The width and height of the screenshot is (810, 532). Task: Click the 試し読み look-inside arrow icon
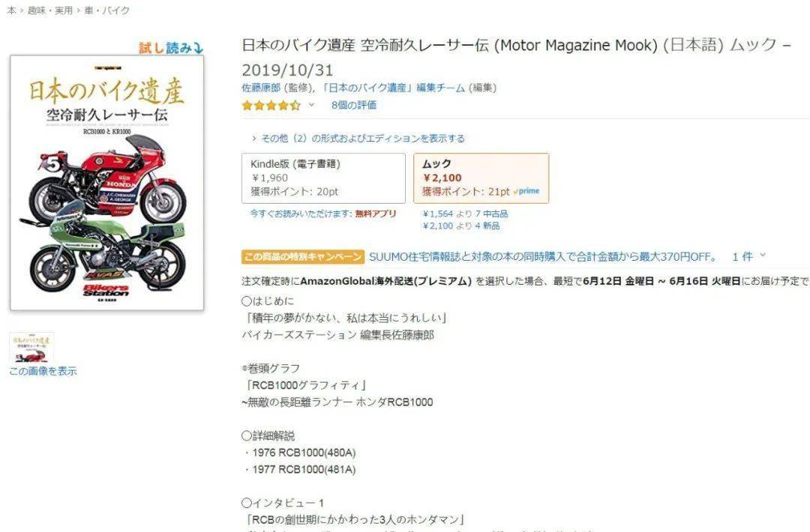[198, 48]
